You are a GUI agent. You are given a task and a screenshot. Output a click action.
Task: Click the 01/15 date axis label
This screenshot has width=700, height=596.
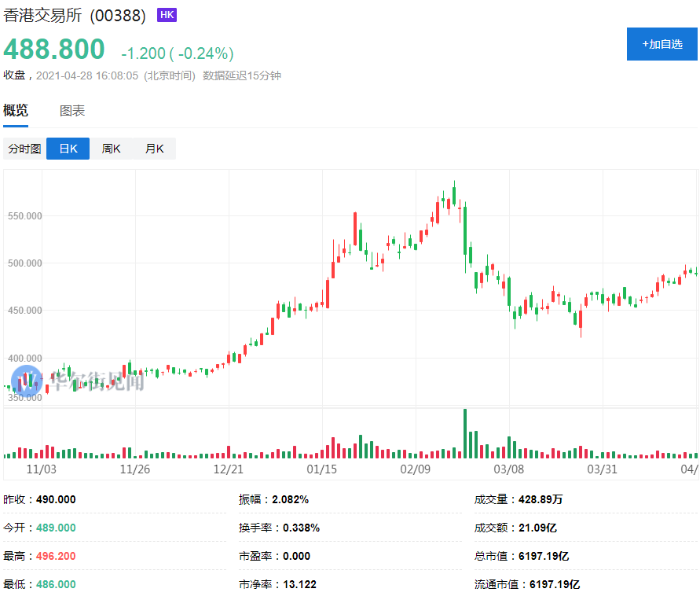321,469
